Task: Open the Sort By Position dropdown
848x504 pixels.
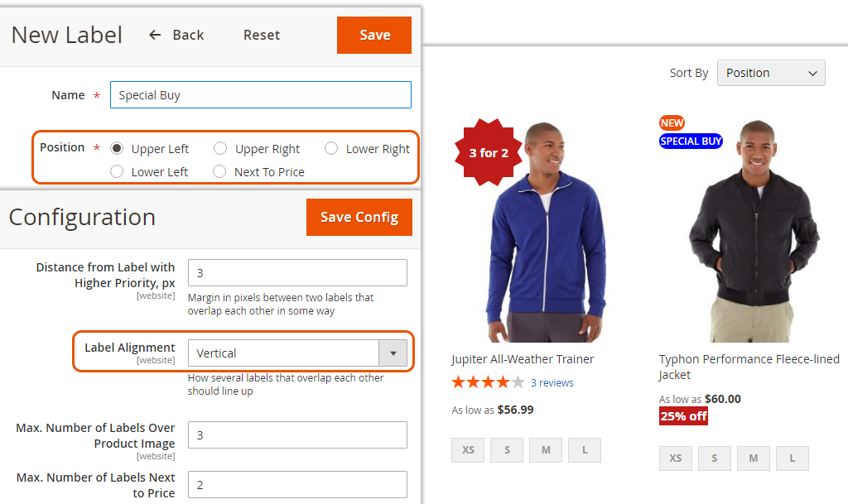Action: 771,73
